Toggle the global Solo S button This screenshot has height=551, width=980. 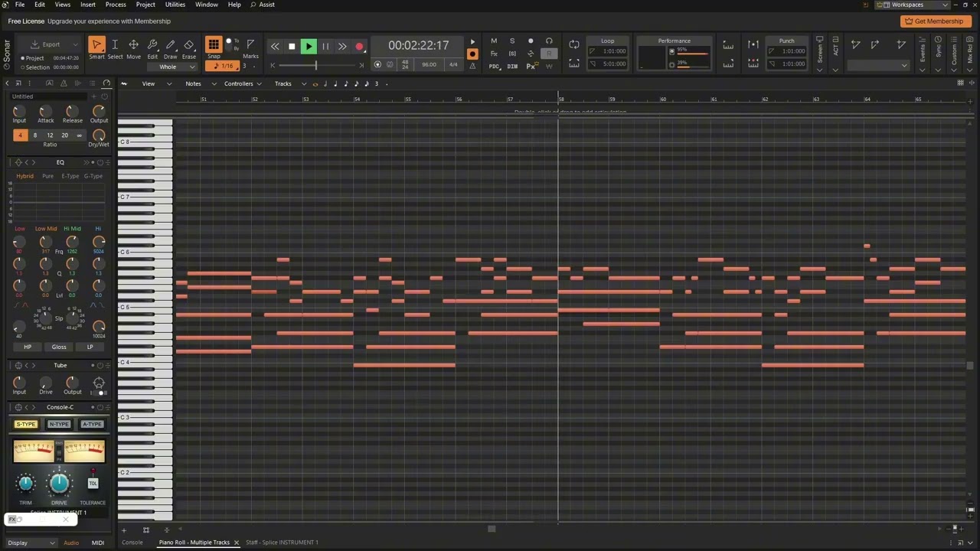pos(512,41)
